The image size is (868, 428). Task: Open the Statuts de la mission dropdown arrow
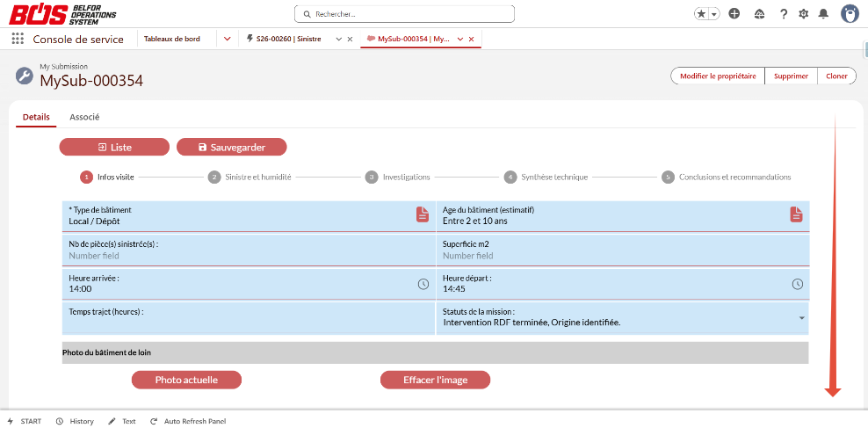coord(802,318)
